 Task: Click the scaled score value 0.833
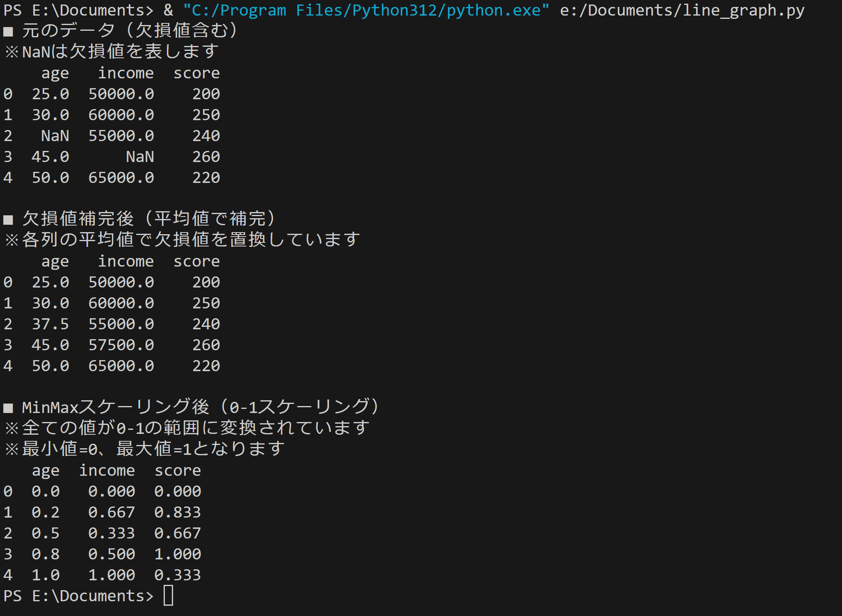coord(178,512)
